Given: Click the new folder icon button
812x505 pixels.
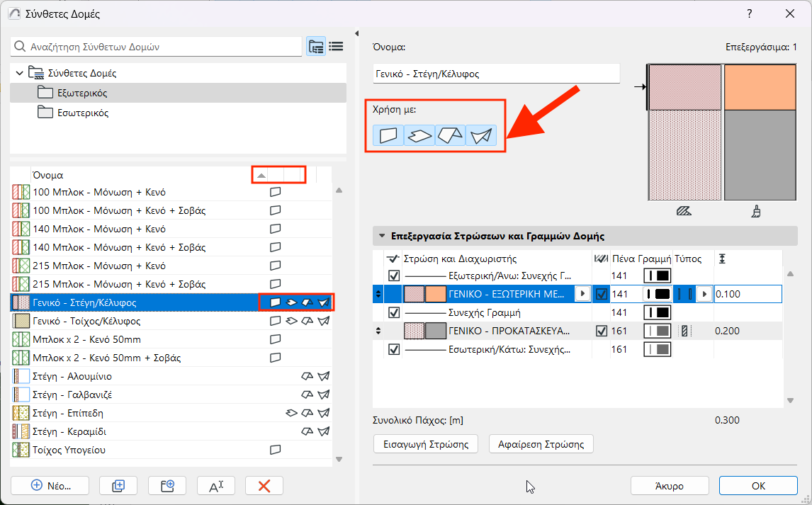Looking at the screenshot, I should [167, 486].
